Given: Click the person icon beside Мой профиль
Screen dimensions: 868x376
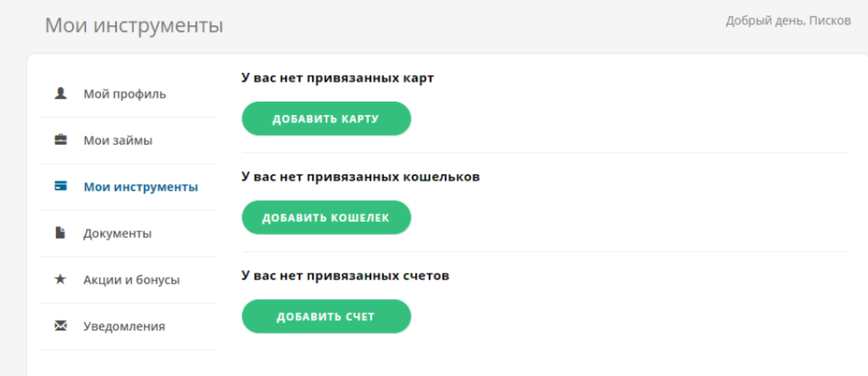Looking at the screenshot, I should (x=61, y=93).
